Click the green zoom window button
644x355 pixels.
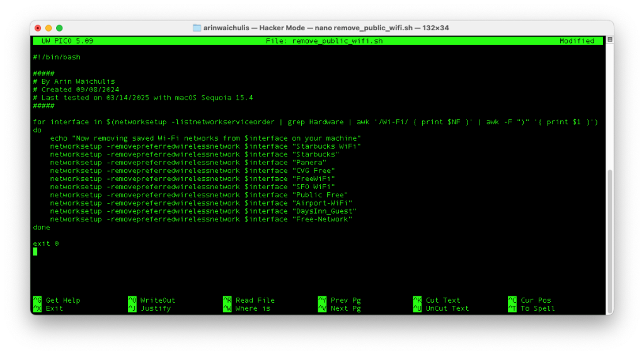coord(59,28)
